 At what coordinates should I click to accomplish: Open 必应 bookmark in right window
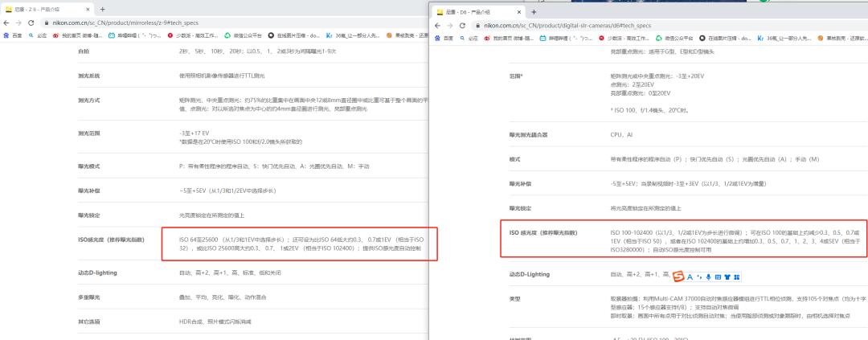tap(469, 39)
